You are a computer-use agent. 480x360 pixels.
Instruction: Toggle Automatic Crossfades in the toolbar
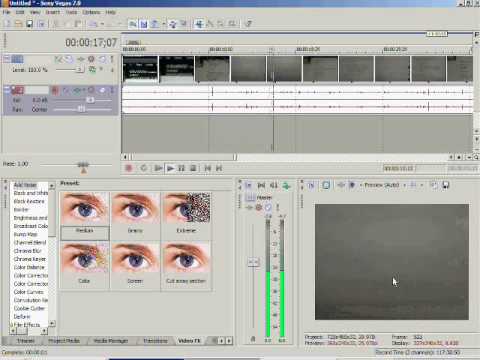coord(144,24)
